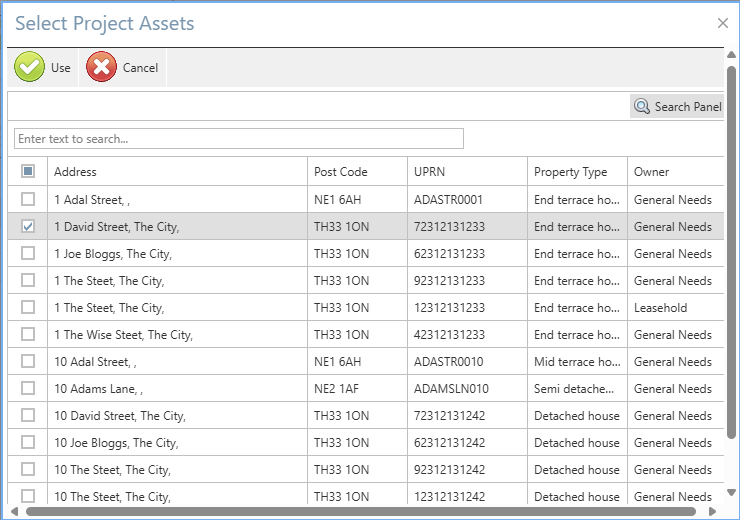Viewport: 740px width, 520px height.
Task: Sort by the Post Code column header
Action: (x=340, y=172)
